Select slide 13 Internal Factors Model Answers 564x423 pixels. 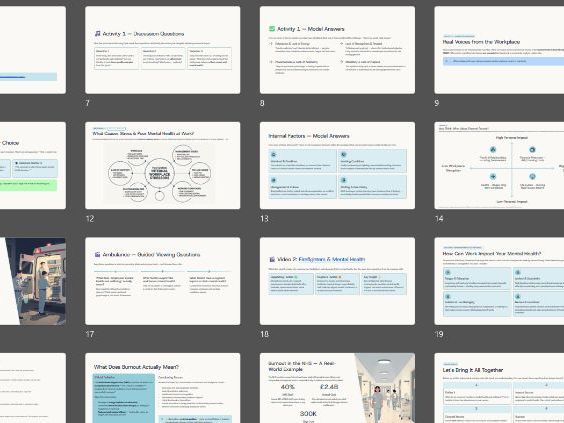337,165
